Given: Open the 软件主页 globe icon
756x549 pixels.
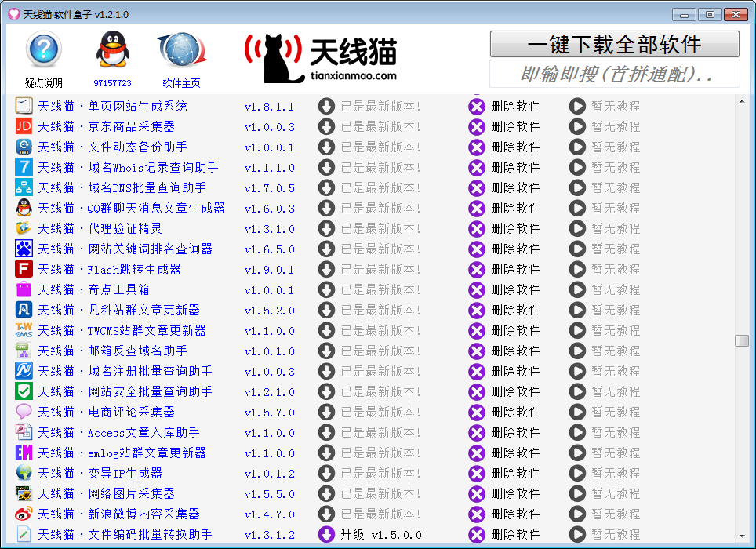Looking at the screenshot, I should 182,49.
